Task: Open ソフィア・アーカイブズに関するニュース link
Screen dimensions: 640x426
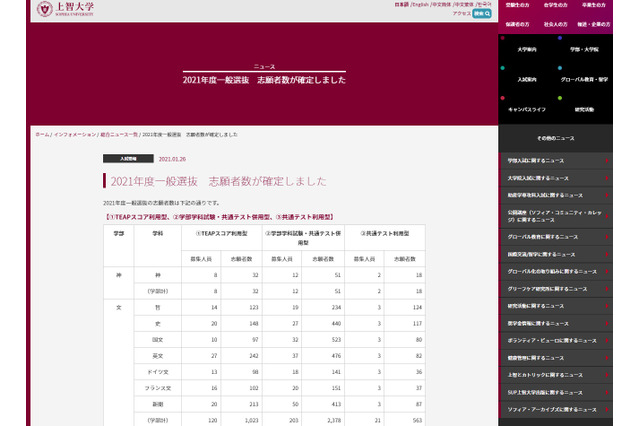Action: pos(556,410)
